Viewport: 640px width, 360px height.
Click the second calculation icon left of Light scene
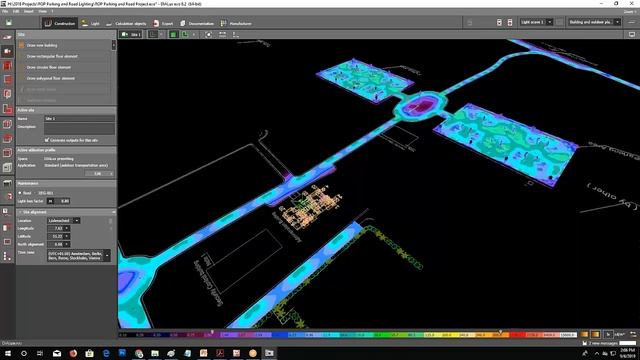[x=510, y=22]
